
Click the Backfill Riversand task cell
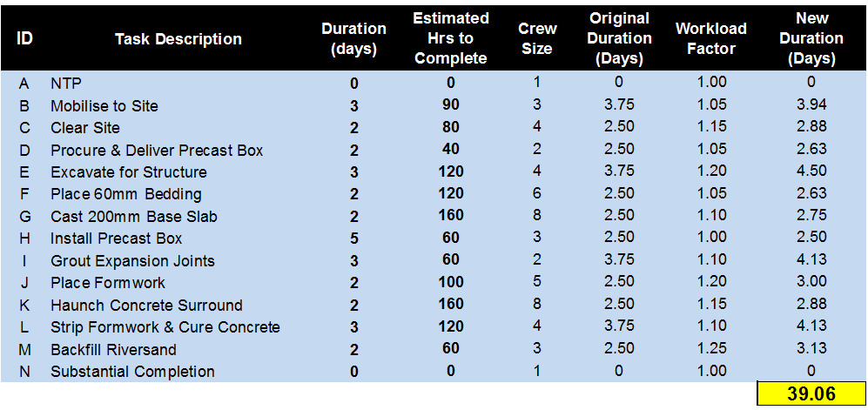[113, 350]
